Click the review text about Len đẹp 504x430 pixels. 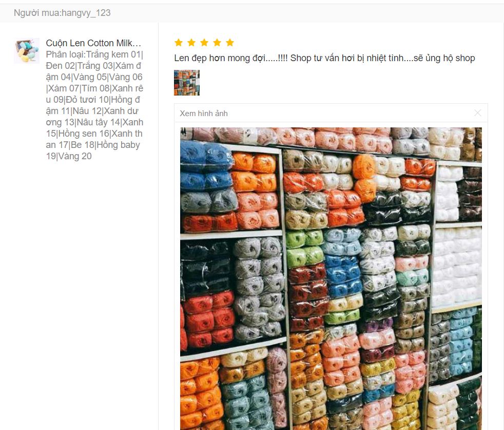(x=325, y=58)
